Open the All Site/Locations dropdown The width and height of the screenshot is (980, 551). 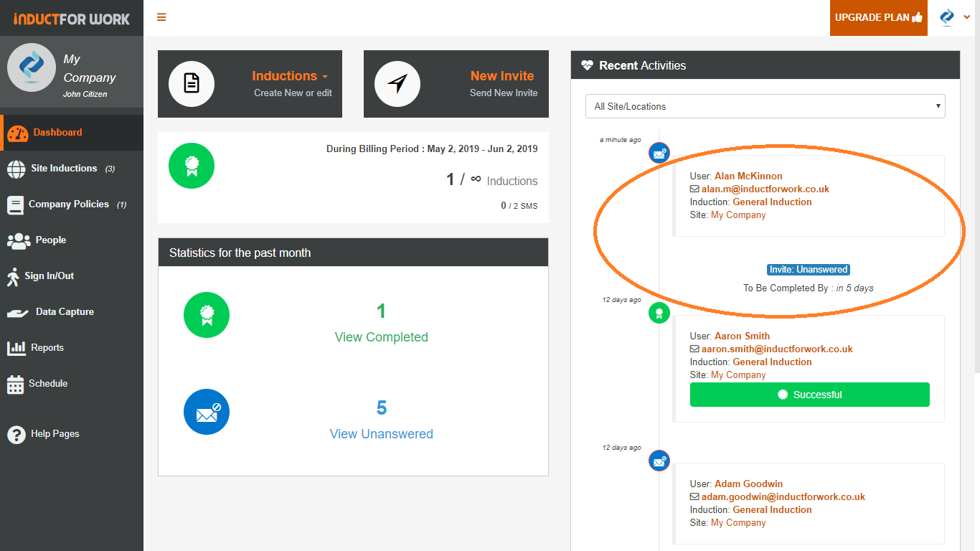click(x=765, y=106)
